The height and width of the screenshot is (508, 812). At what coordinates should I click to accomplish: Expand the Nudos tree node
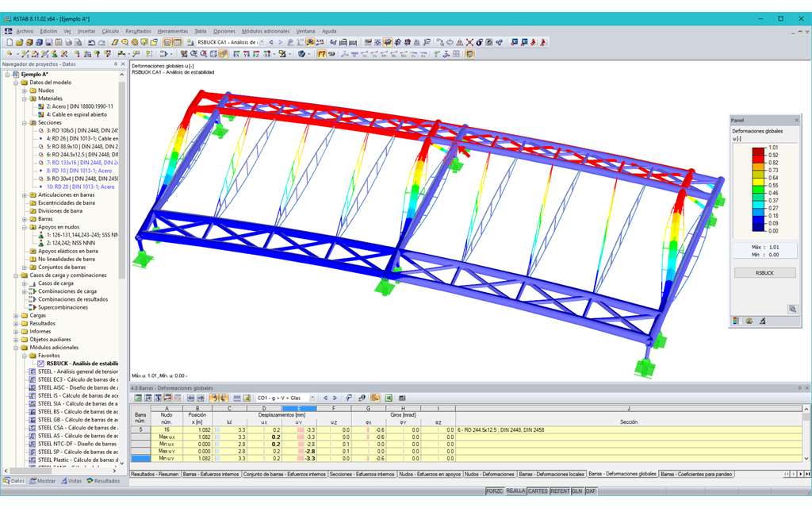pyautogui.click(x=25, y=90)
